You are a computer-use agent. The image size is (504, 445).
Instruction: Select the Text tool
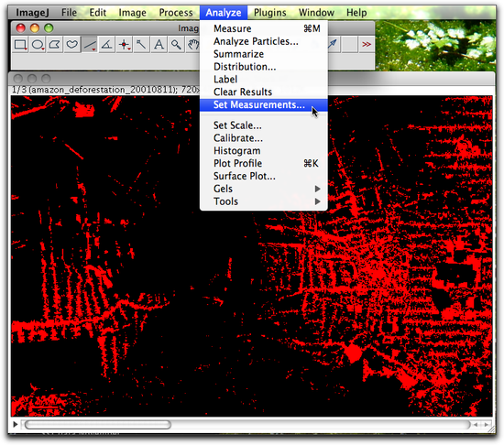(x=159, y=45)
